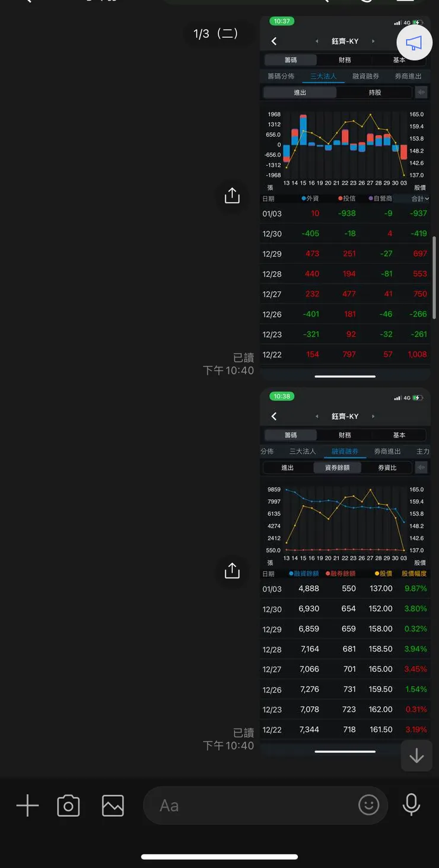The width and height of the screenshot is (439, 868).
Task: Click the 已讀 label beside first screenshot
Action: point(243,358)
